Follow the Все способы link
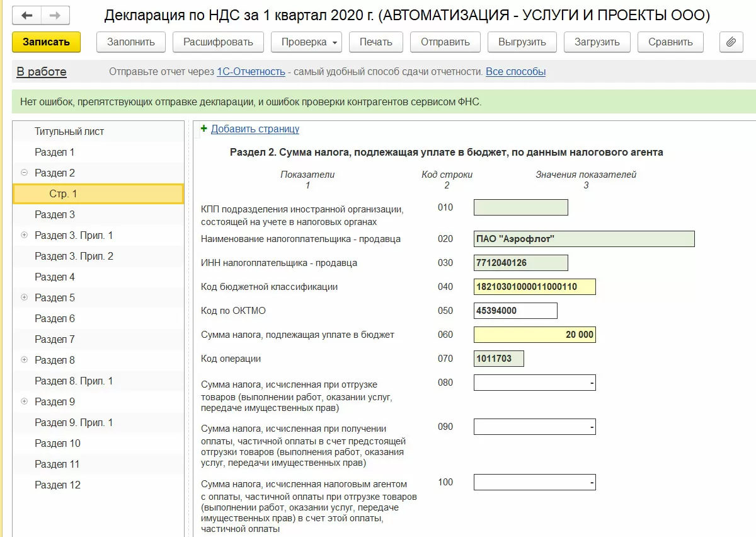 click(515, 72)
